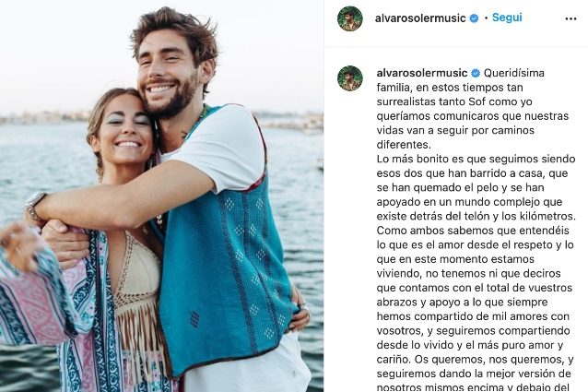Click the verified badge beside caption username
The width and height of the screenshot is (588, 392).
476,73
